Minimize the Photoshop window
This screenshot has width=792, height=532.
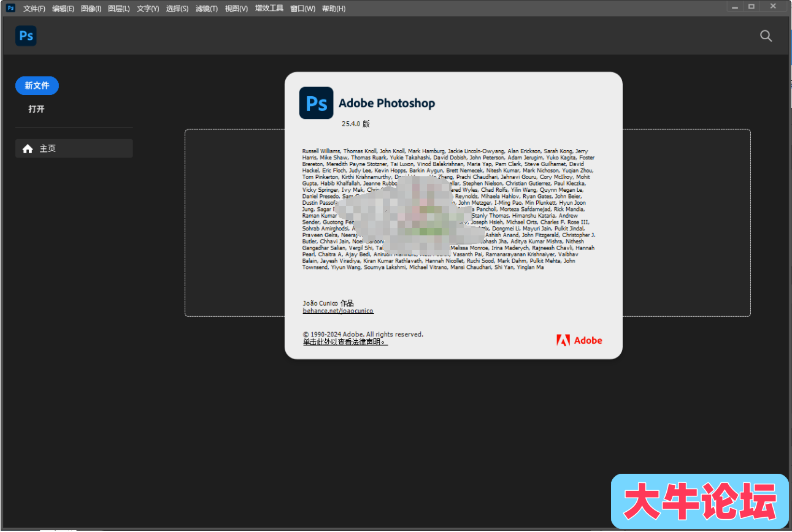click(735, 6)
